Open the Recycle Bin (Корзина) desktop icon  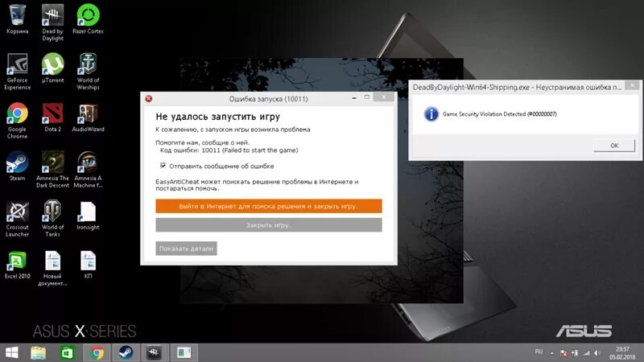(17, 18)
